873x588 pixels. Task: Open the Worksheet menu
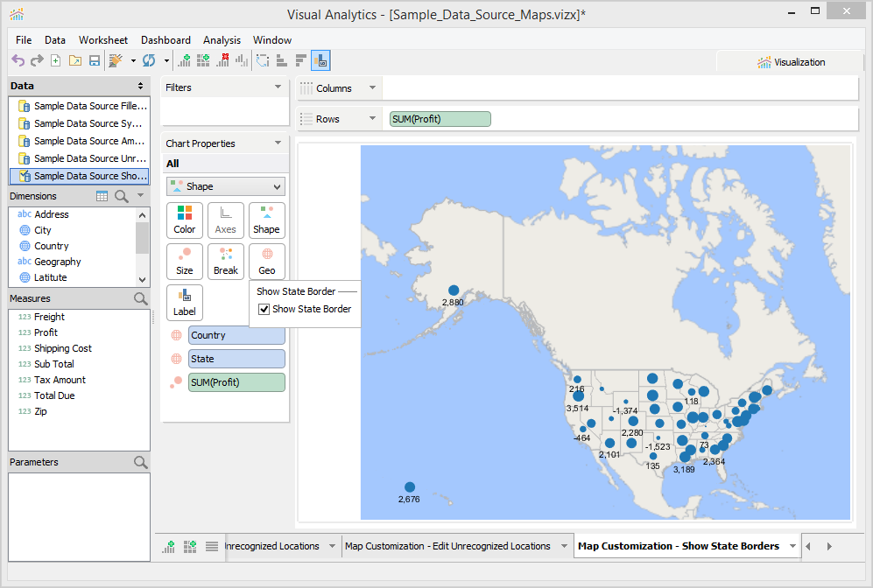pyautogui.click(x=103, y=40)
